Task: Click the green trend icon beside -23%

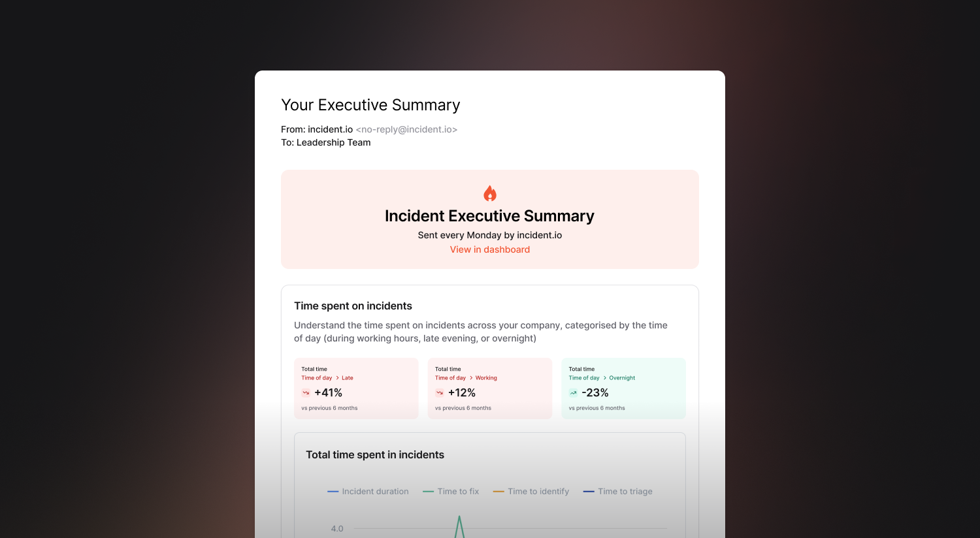Action: (x=573, y=393)
